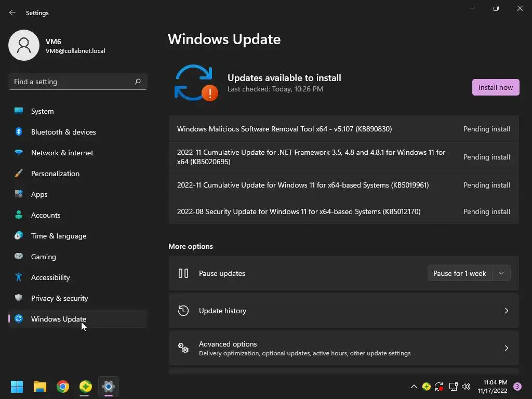532x399 pixels.
Task: Select System in the sidebar
Action: coord(78,111)
